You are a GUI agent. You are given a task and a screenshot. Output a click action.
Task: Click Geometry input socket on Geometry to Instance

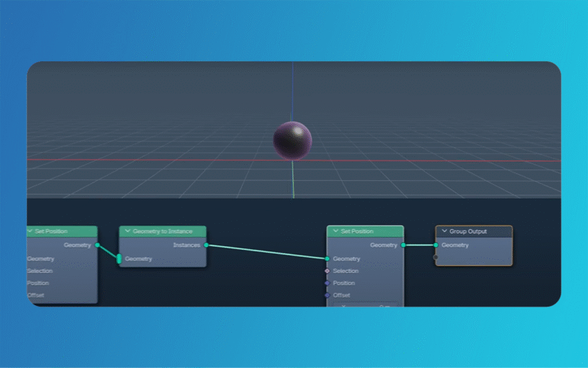[119, 258]
